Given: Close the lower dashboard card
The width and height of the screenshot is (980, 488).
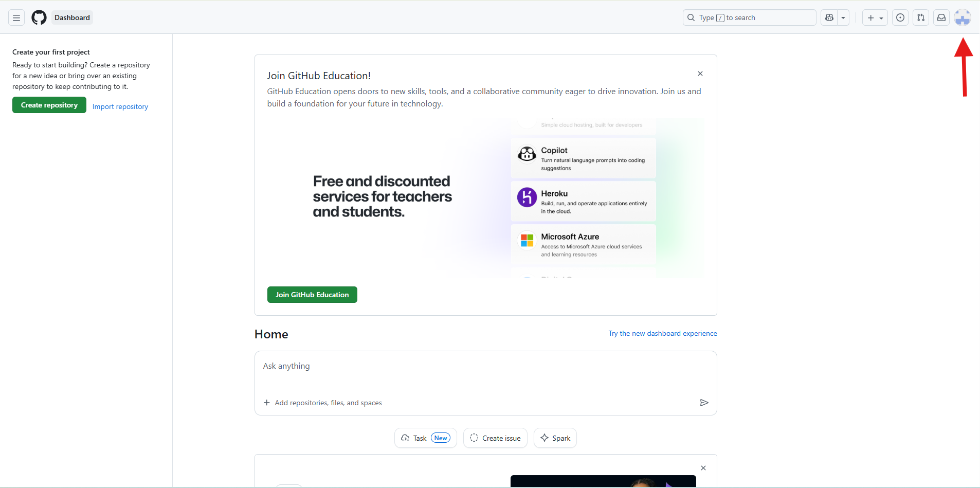Looking at the screenshot, I should pyautogui.click(x=703, y=468).
